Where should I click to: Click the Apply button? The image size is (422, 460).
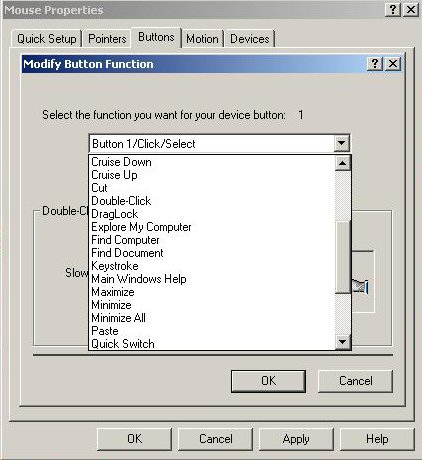pyautogui.click(x=296, y=439)
